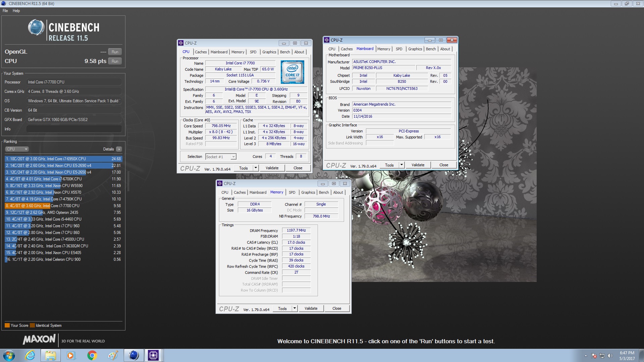
Task: Select the i7-6700K ranking row
Action: pyautogui.click(x=63, y=179)
